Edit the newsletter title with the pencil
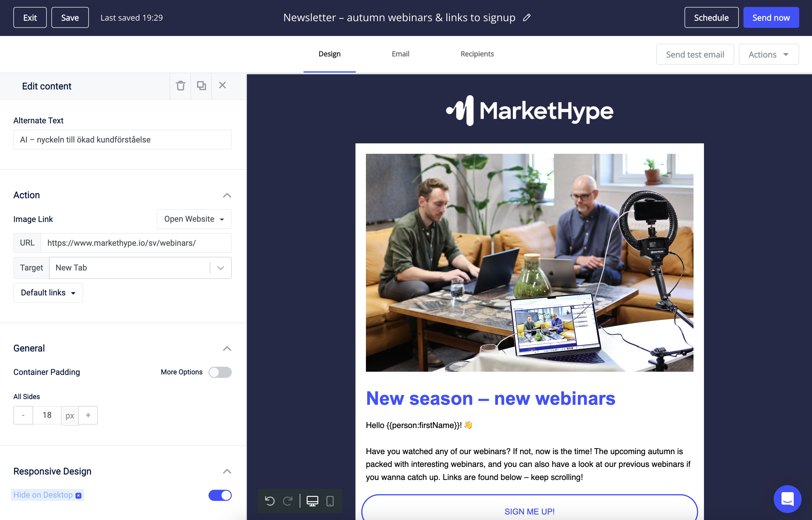Viewport: 812px width, 520px height. (x=527, y=17)
